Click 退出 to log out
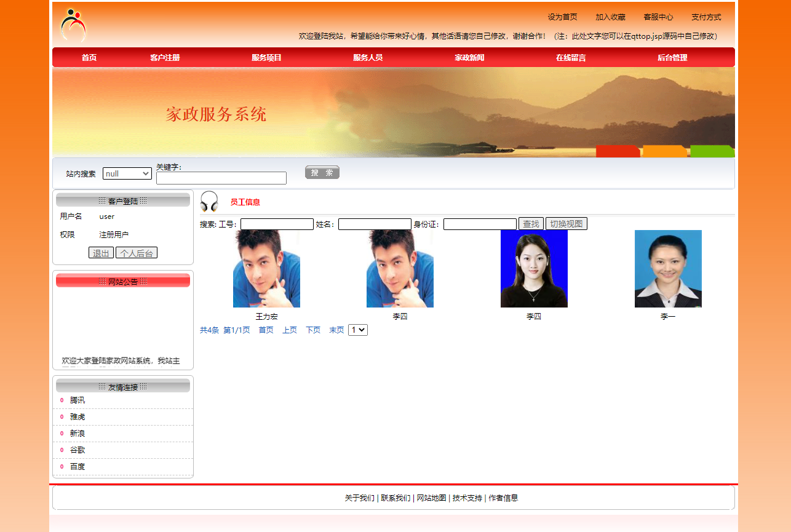This screenshot has height=532, width=791. (x=101, y=252)
